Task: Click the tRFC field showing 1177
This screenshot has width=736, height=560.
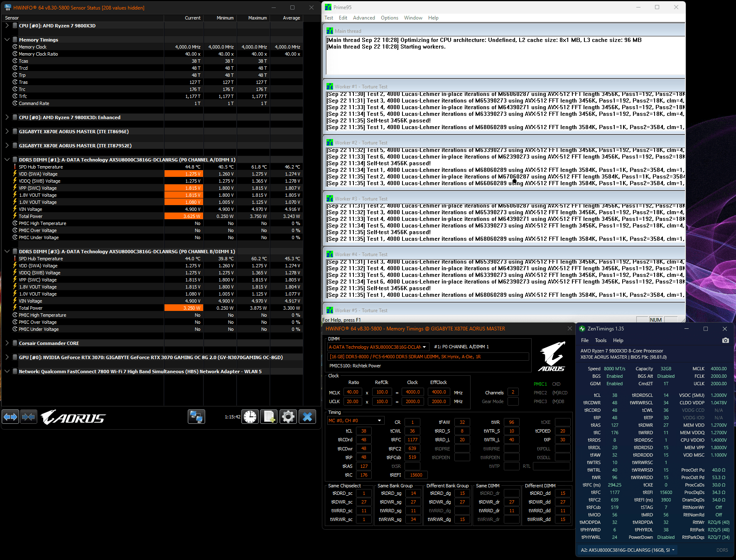Action: pos(412,440)
